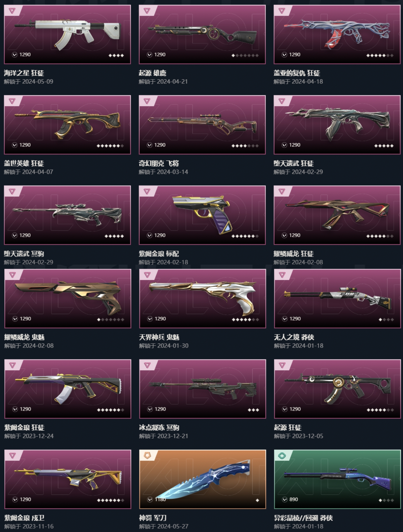Image resolution: width=403 pixels, height=532 pixels.
Task: Click the VP currency icon beside 890 price
Action: click(x=285, y=500)
